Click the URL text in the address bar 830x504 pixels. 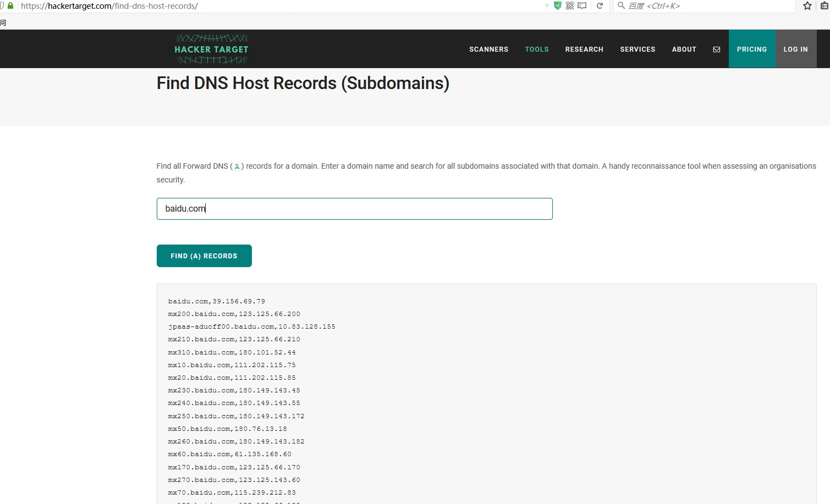tap(109, 6)
